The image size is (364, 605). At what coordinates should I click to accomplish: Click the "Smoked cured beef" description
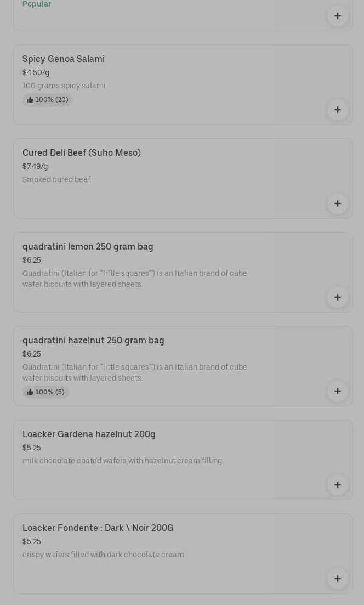point(56,179)
